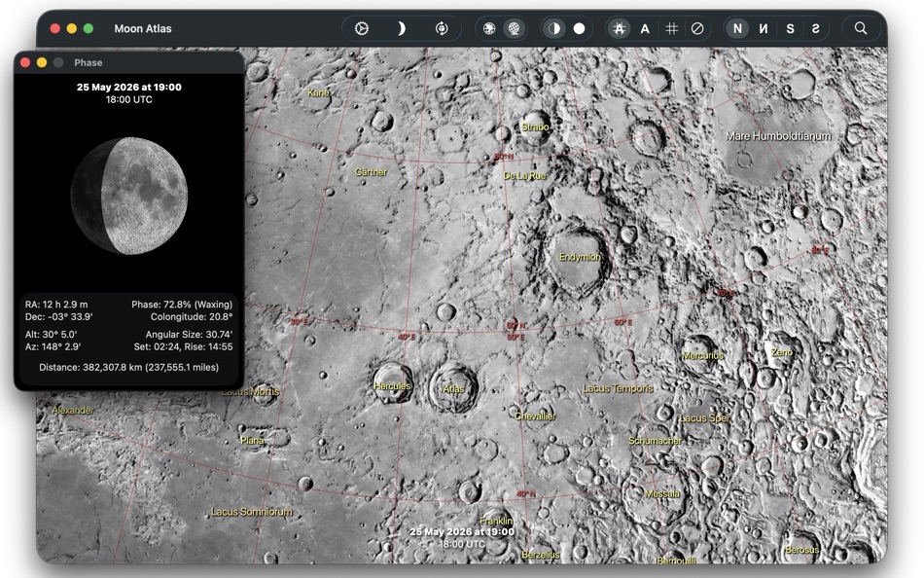Image resolution: width=924 pixels, height=578 pixels.
Task: Select the S orientation option
Action: (x=789, y=28)
